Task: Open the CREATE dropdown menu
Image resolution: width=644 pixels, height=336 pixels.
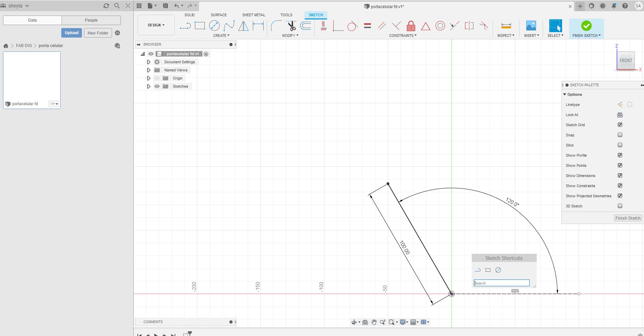Action: point(221,36)
